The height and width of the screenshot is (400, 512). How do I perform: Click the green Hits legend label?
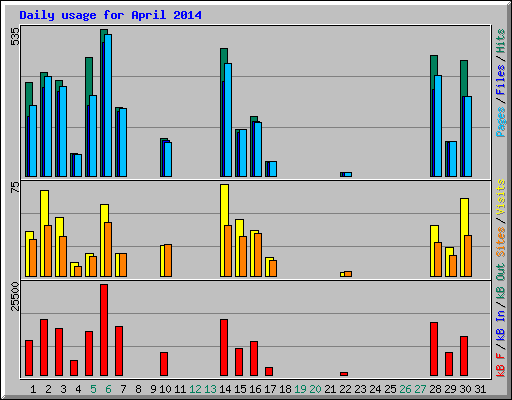pos(501,41)
